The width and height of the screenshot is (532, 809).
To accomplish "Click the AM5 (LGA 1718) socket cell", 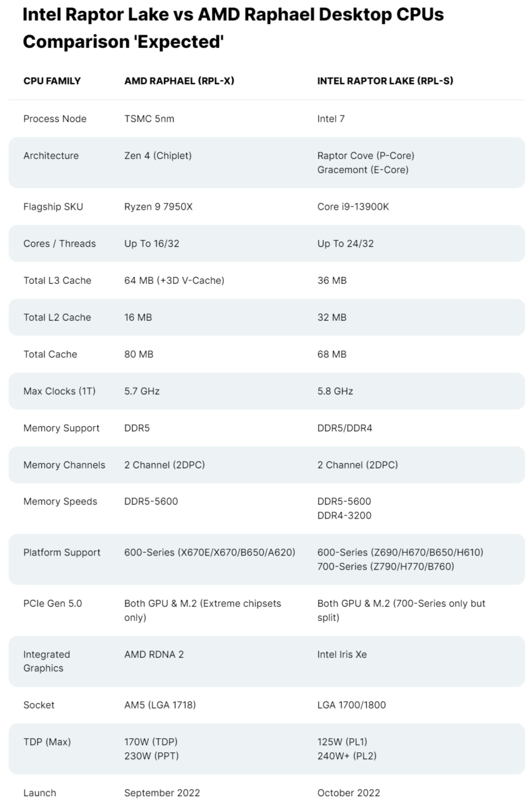I will (160, 705).
